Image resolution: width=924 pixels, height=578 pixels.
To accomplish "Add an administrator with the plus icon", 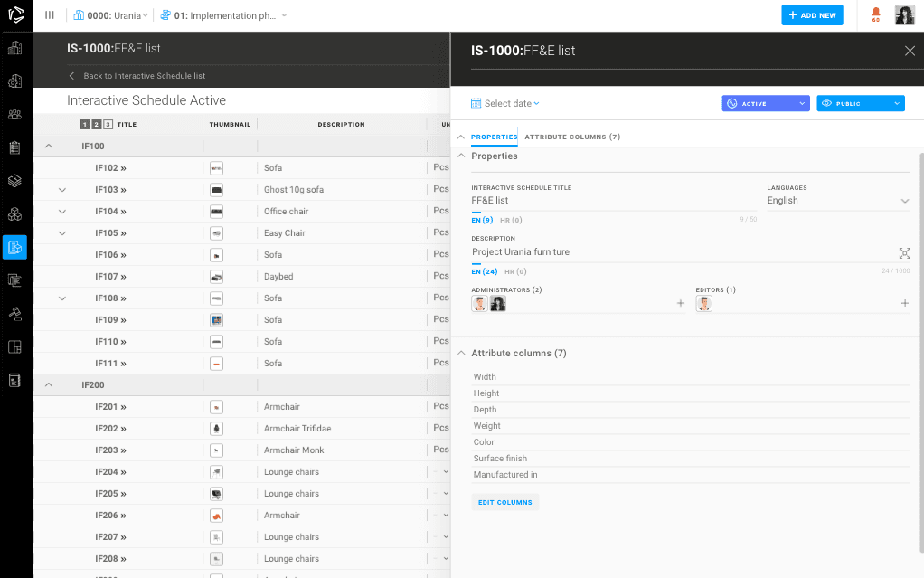I will point(681,304).
